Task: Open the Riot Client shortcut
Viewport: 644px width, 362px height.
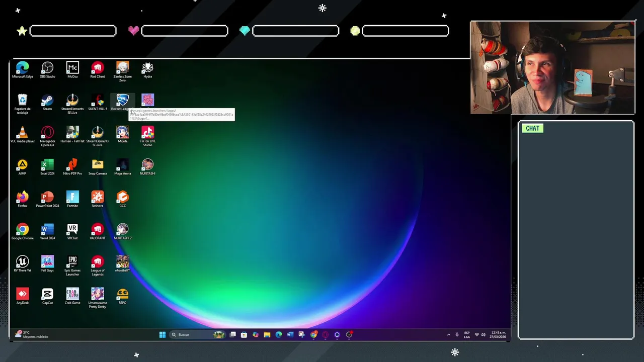Action: 98,70
